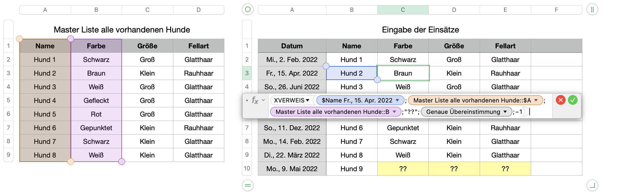The width and height of the screenshot is (644, 196).
Task: Click the fx function icon in formula editor
Action: (x=255, y=100)
